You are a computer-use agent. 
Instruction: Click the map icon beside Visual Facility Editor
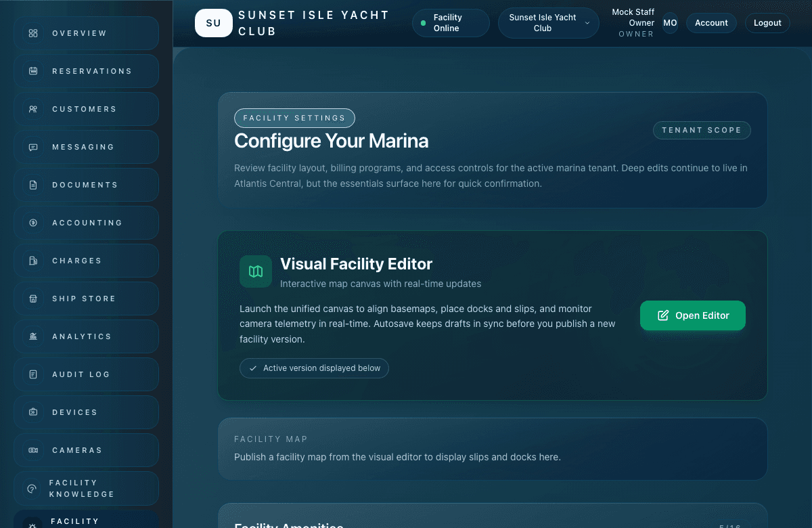pos(256,271)
